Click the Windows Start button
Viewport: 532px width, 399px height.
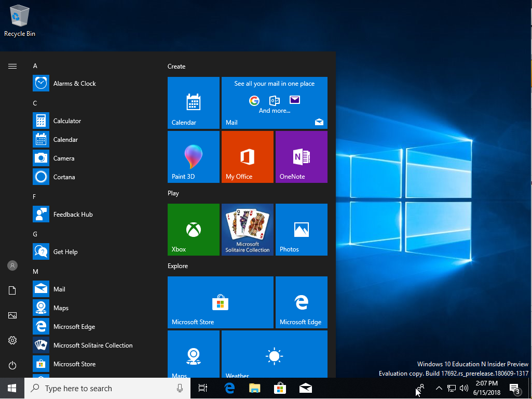click(x=12, y=388)
